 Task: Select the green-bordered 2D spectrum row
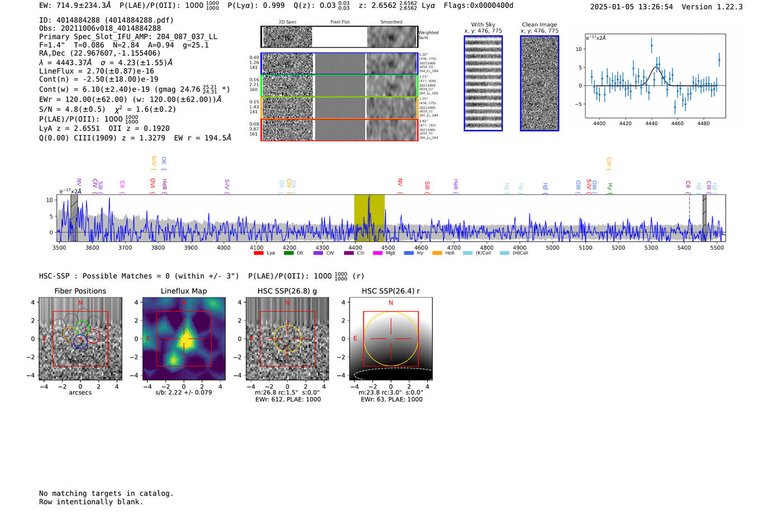point(340,86)
